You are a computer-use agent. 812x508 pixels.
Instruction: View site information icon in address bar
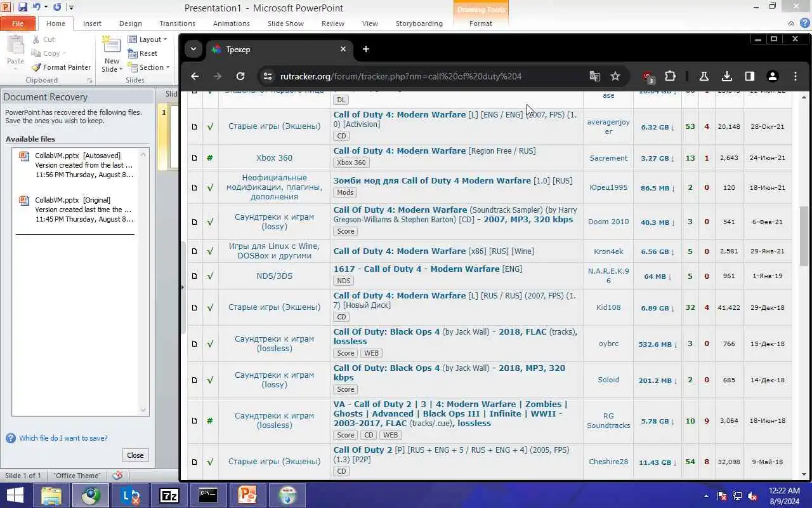pyautogui.click(x=268, y=76)
